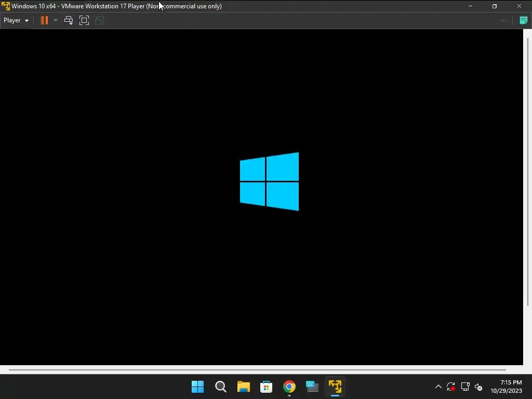Click VMware Player taskbar icon
The height and width of the screenshot is (399, 532).
tap(335, 387)
